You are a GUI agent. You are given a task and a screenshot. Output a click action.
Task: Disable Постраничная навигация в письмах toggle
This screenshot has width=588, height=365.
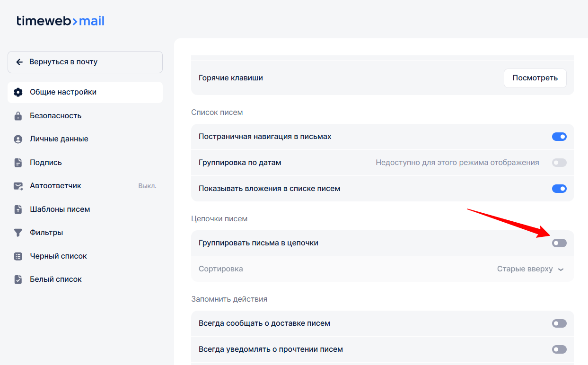(x=559, y=137)
